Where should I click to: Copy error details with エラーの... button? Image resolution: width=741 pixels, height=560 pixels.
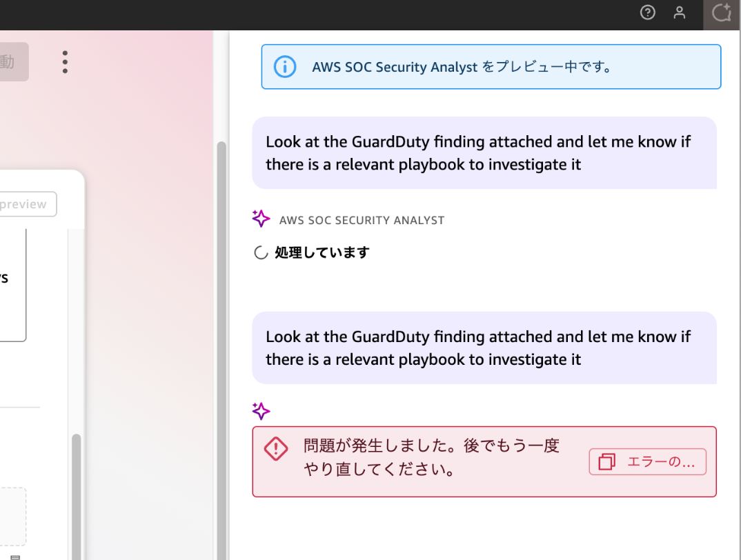647,461
